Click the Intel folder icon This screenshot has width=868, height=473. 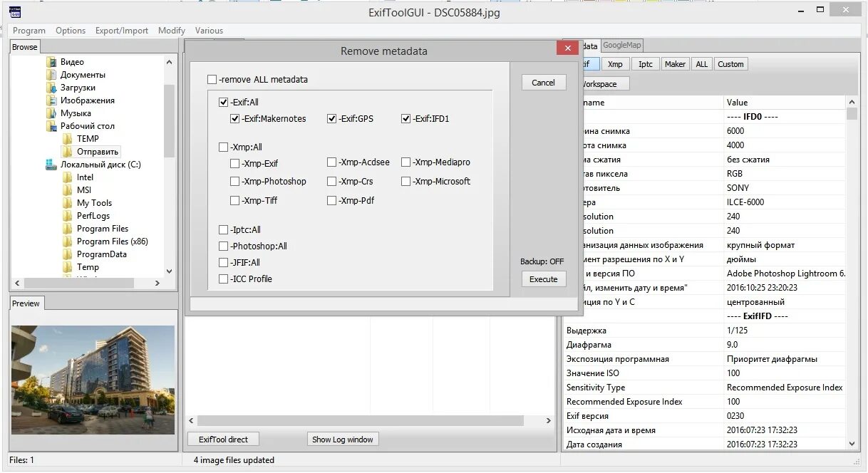pos(68,177)
